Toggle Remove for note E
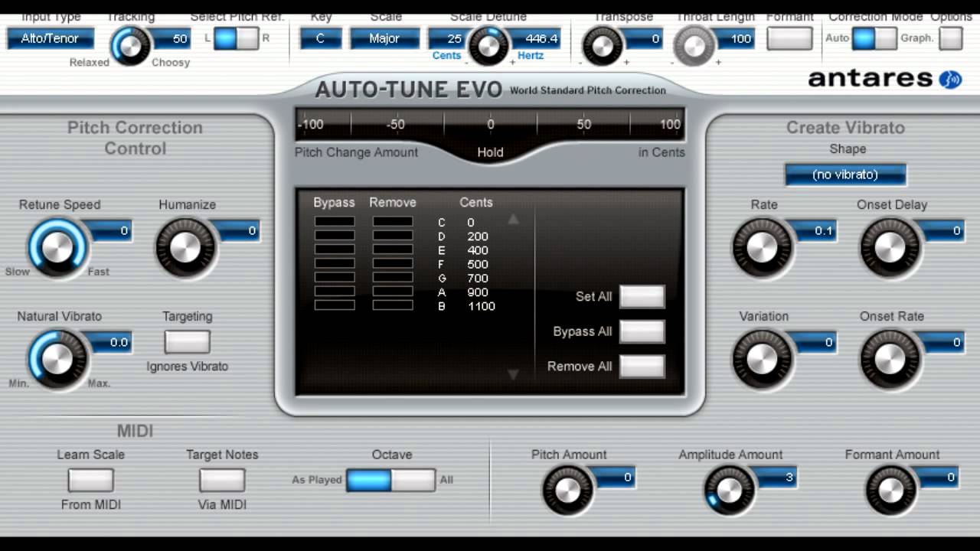This screenshot has width=980, height=551. [x=393, y=249]
